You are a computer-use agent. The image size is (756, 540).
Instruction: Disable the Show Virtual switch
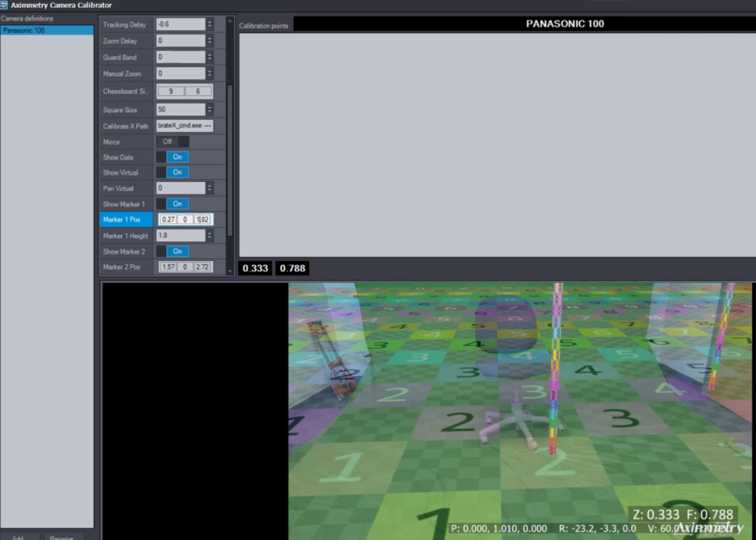172,172
